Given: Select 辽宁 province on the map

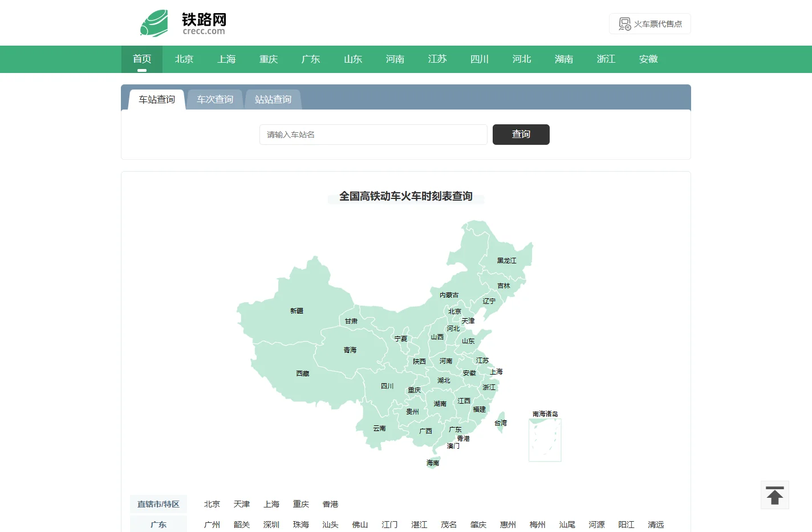Looking at the screenshot, I should 489,301.
